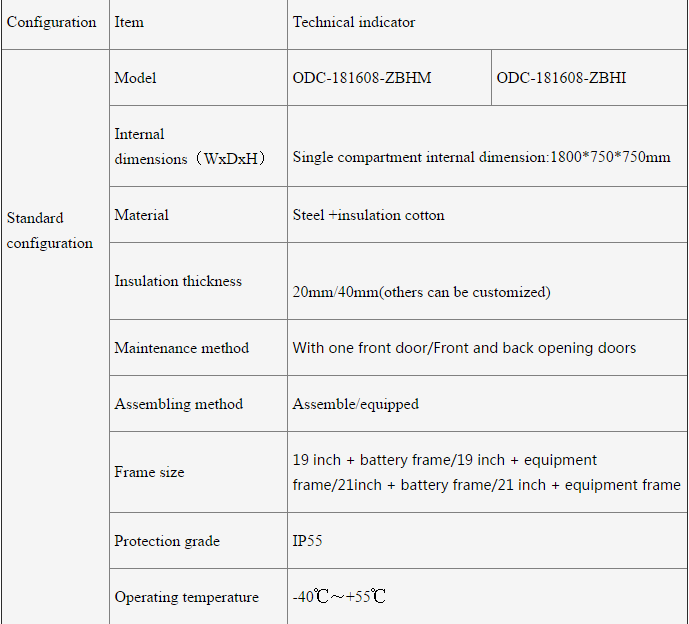Click the Maintenance method label

click(x=182, y=348)
